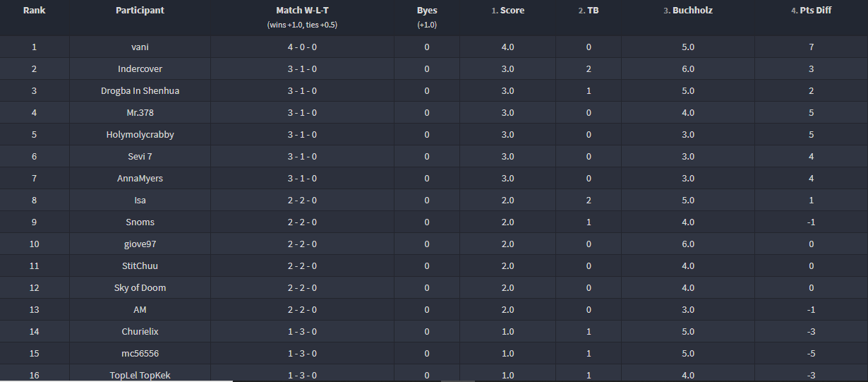The image size is (868, 382).
Task: Click the wins and ties scoring note
Action: (x=302, y=25)
